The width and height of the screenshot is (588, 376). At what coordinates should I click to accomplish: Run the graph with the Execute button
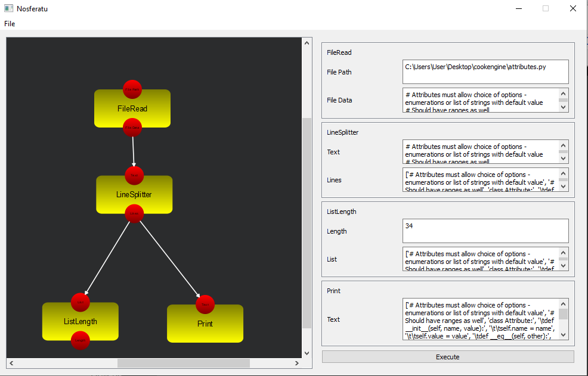448,357
